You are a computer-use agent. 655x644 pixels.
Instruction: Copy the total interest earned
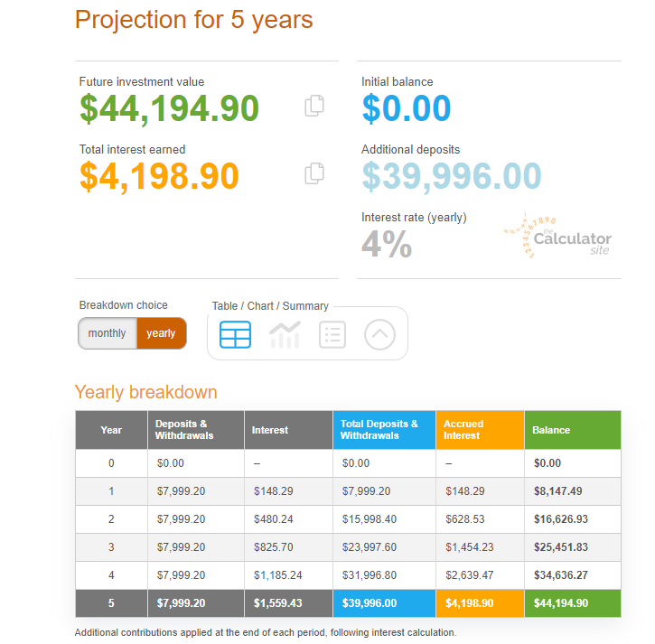click(x=313, y=173)
